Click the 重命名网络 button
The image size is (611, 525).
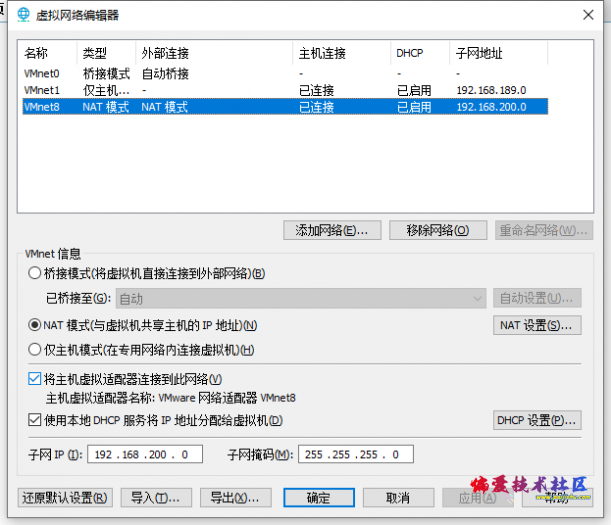[x=544, y=230]
